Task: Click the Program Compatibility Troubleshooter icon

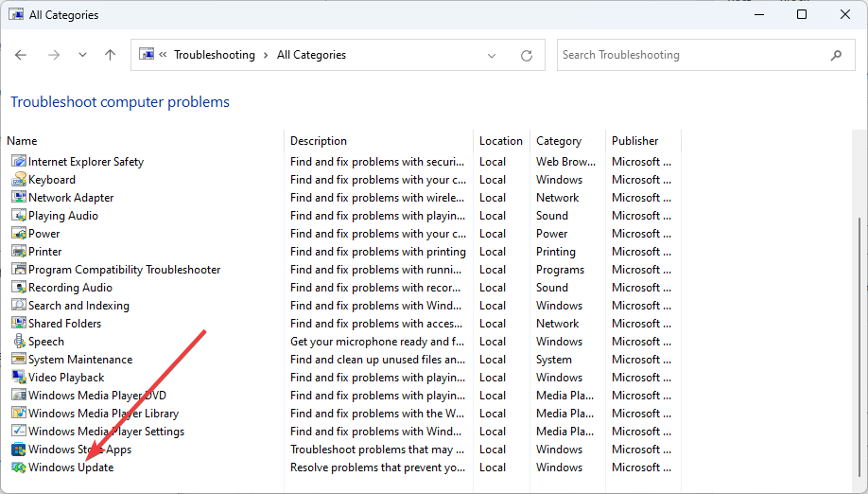Action: 19,269
